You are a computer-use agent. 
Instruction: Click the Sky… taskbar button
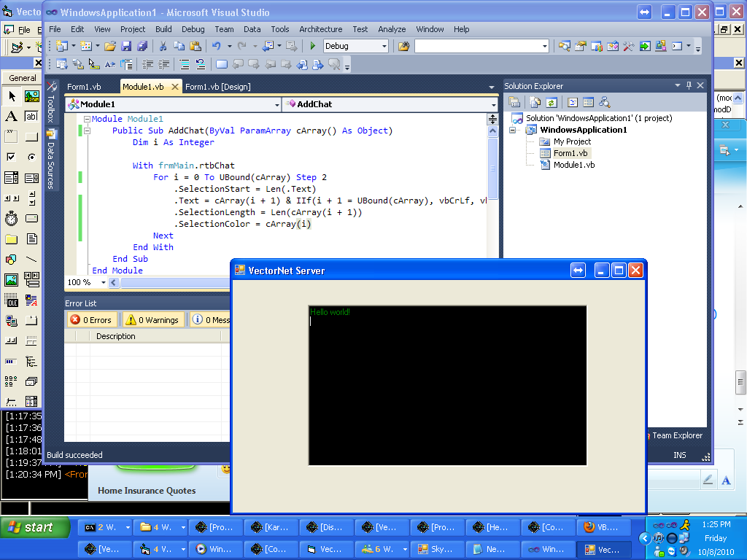[437, 549]
